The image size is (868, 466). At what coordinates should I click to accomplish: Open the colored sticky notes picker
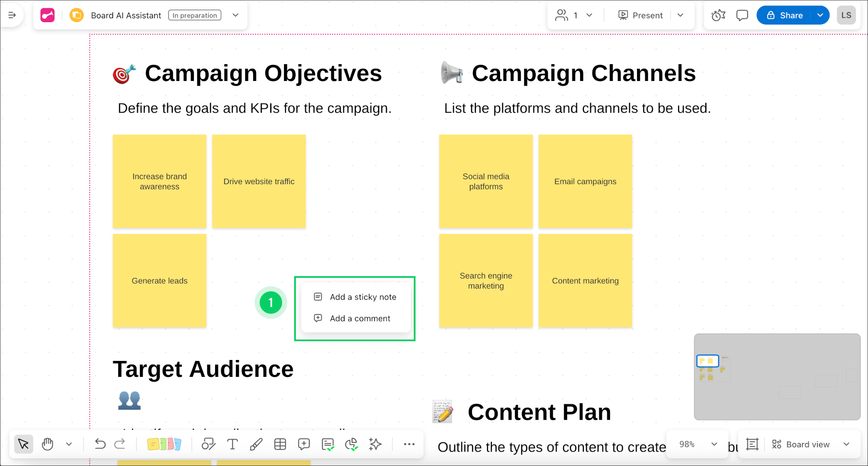[x=164, y=444]
